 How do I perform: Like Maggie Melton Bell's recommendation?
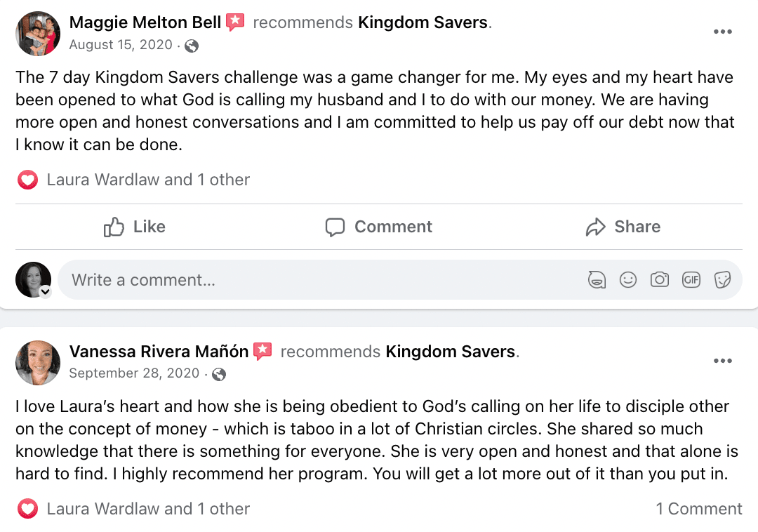(x=134, y=227)
